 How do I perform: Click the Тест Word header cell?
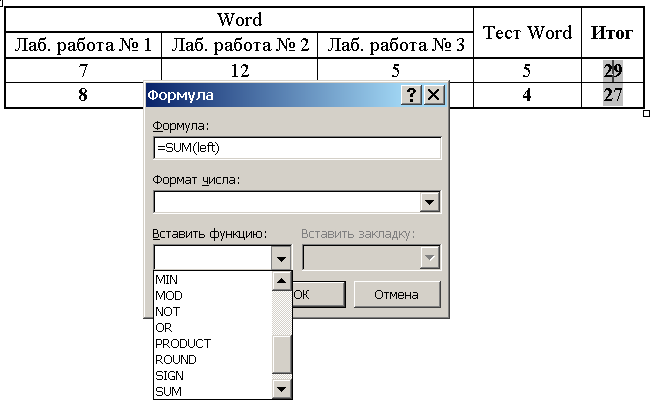(527, 33)
